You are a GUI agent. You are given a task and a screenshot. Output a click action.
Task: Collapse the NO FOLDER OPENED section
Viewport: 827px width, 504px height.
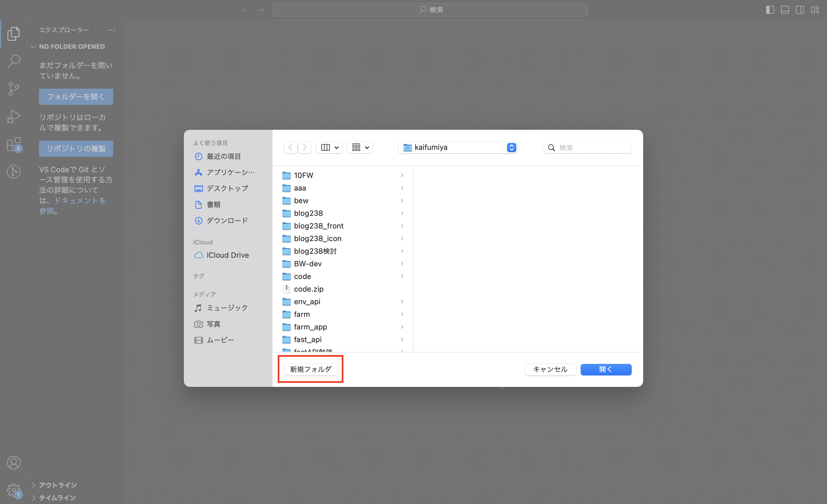(76, 47)
